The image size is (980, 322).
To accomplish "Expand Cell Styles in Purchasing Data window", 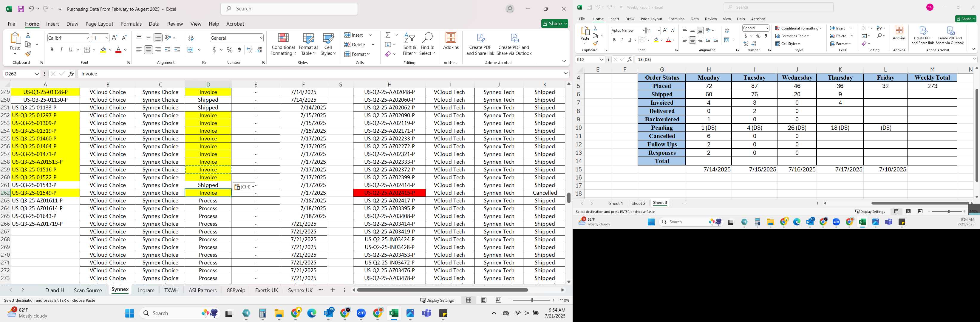I will click(328, 44).
